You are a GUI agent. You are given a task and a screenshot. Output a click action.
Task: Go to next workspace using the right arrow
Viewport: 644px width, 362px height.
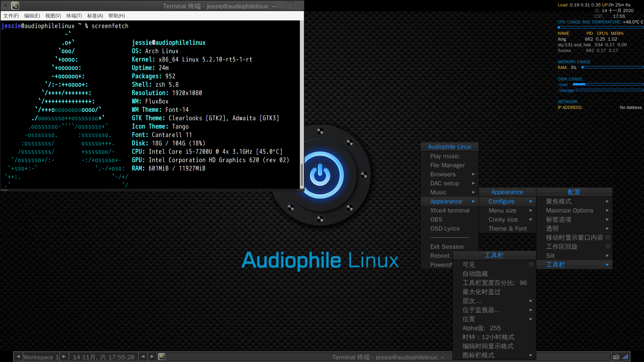(64, 357)
